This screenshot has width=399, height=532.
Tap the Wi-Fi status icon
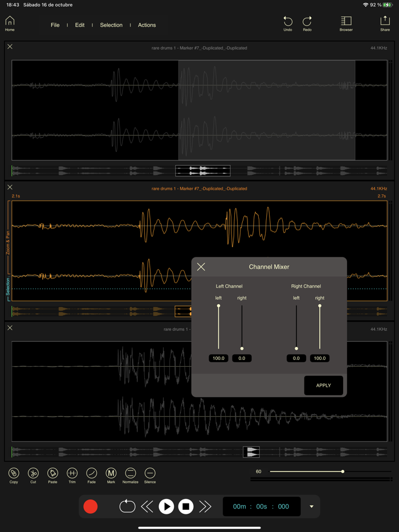point(366,5)
